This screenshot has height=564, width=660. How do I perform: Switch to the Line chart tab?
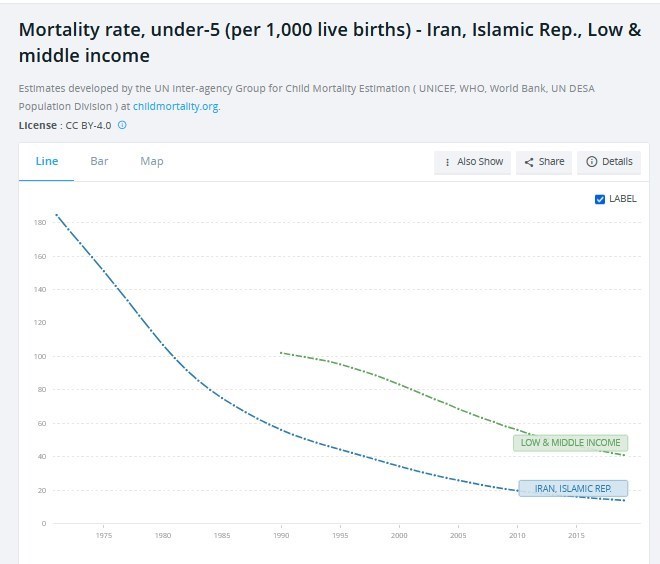[x=47, y=161]
